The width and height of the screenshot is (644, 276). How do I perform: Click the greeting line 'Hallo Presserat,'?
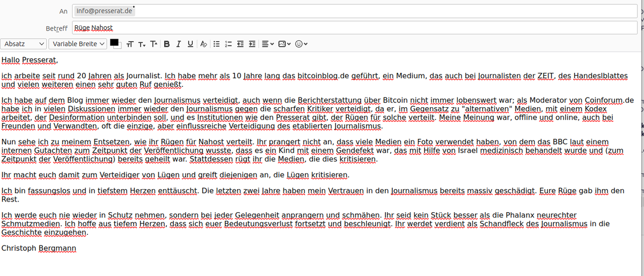29,60
